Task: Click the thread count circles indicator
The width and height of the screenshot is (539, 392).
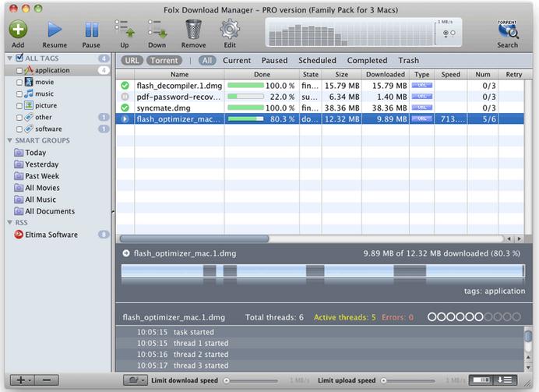Action: (474, 316)
